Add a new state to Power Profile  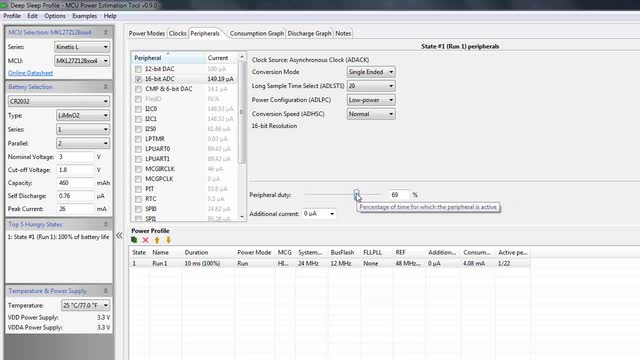[x=134, y=240]
